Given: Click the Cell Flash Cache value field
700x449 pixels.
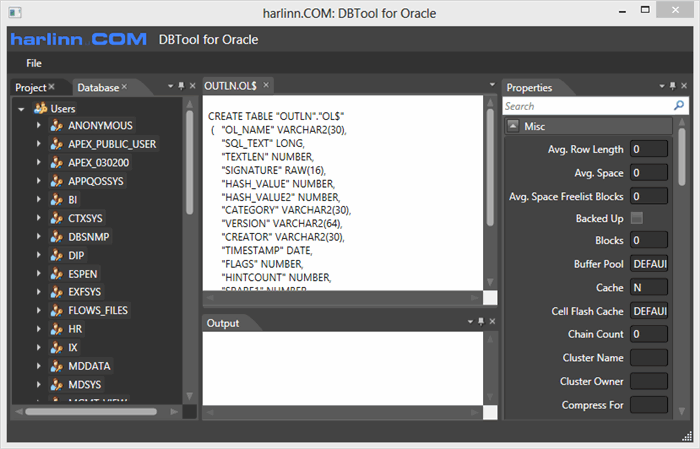Looking at the screenshot, I should (649, 311).
